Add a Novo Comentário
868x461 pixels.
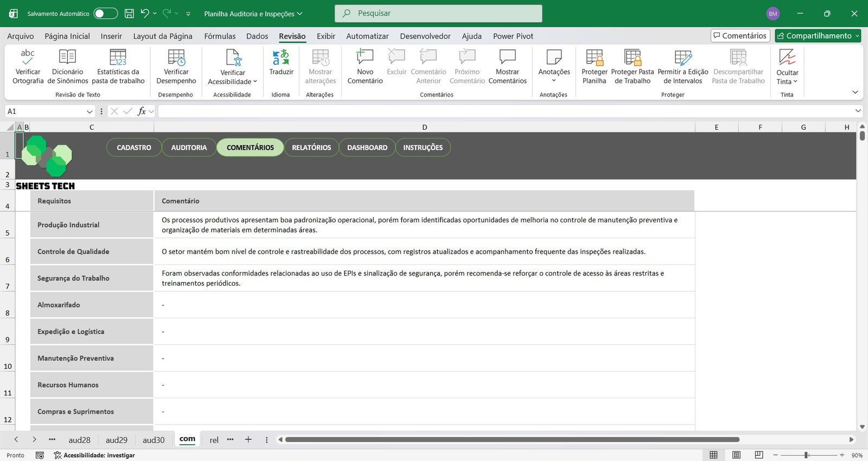click(x=365, y=66)
